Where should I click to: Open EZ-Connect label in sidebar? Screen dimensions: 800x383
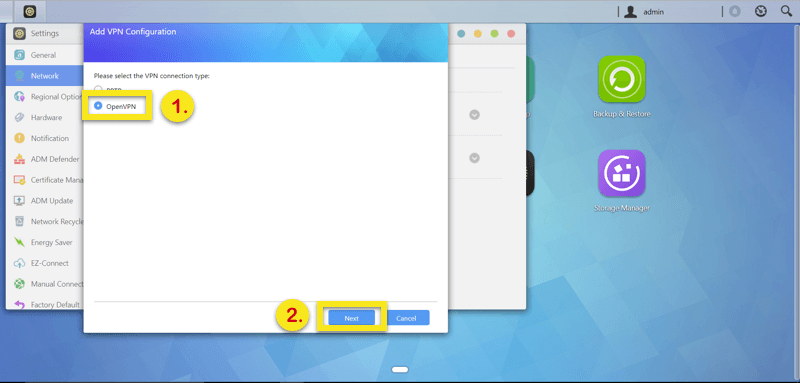pos(49,263)
